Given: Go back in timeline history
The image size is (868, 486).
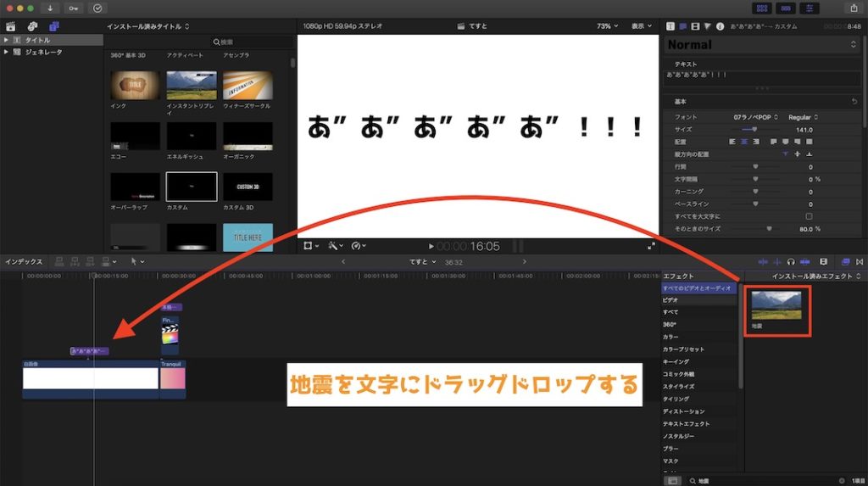Looking at the screenshot, I should click(343, 261).
